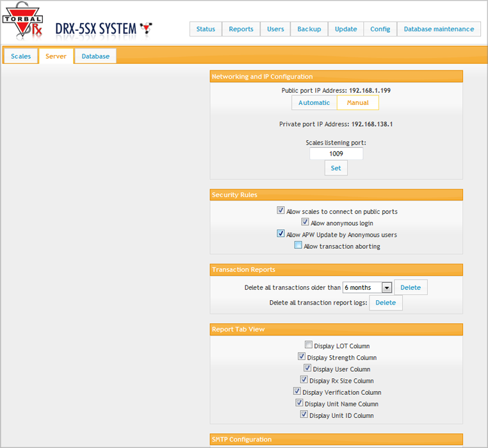Disable Allow anonymous login
Viewport: 488px width, 448px height.
coord(305,222)
